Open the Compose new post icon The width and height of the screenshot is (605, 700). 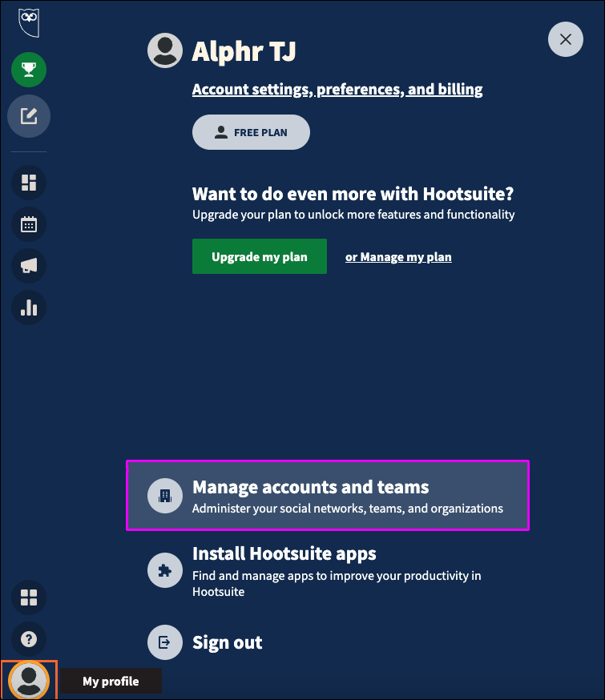coord(29,117)
